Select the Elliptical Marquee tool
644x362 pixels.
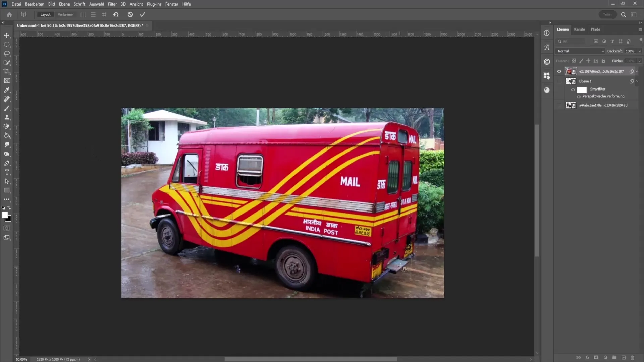tap(7, 44)
